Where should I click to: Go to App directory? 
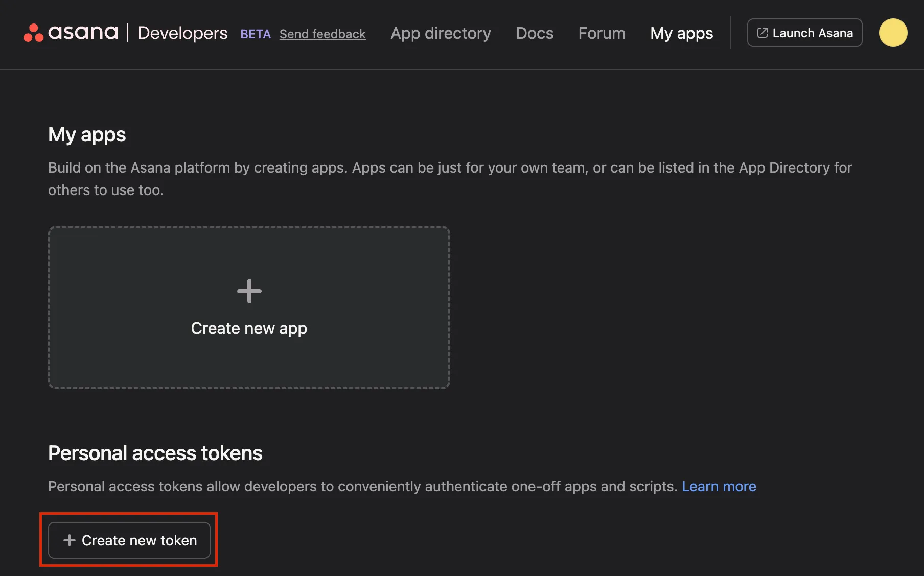click(441, 33)
